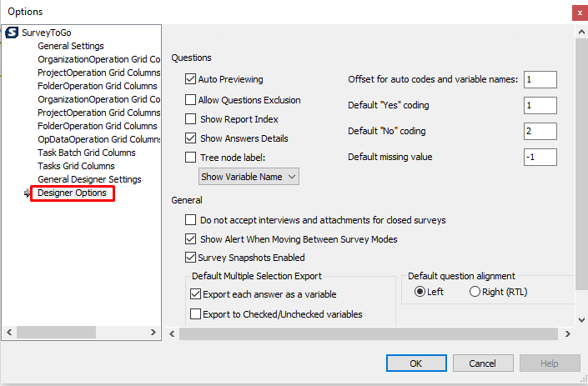Select General Settings in options tree
588x386 pixels.
[x=71, y=46]
